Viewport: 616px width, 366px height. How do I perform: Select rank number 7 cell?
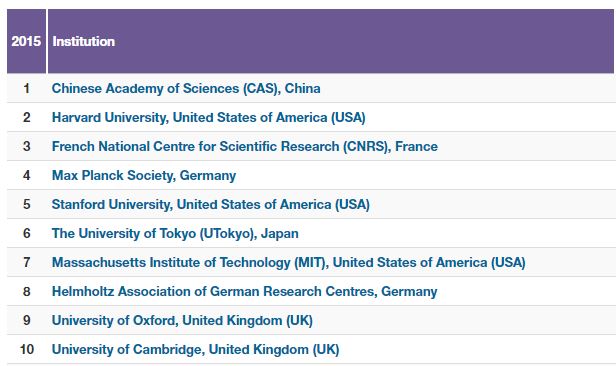[x=26, y=262]
